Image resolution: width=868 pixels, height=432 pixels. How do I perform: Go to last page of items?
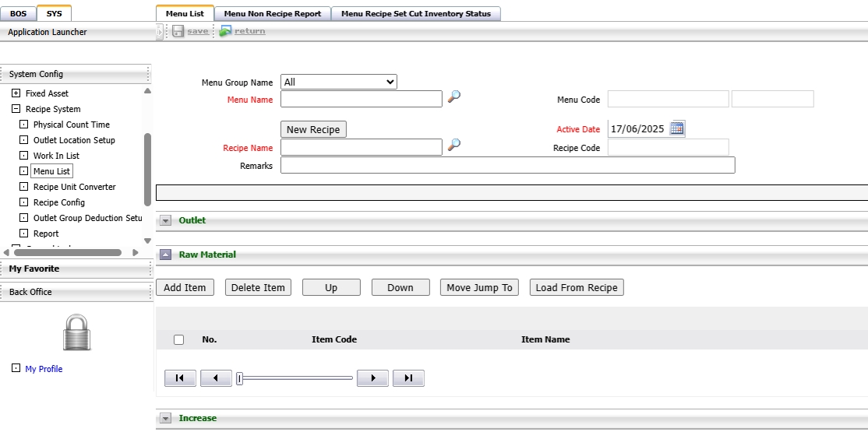tap(408, 378)
